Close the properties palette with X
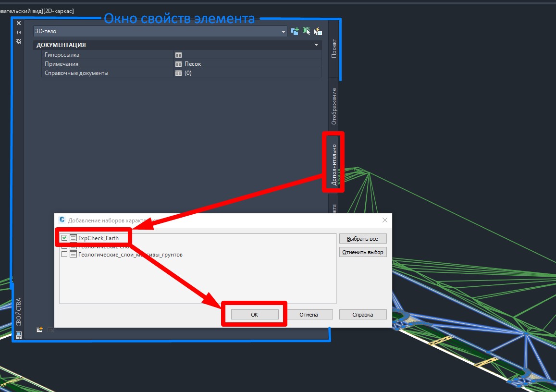556x392 pixels. click(x=19, y=23)
